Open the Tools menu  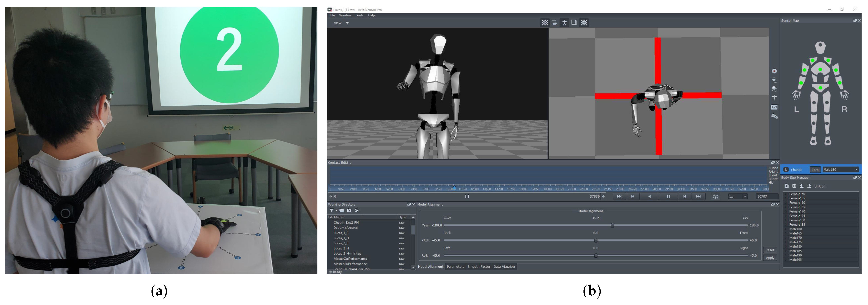click(x=360, y=15)
